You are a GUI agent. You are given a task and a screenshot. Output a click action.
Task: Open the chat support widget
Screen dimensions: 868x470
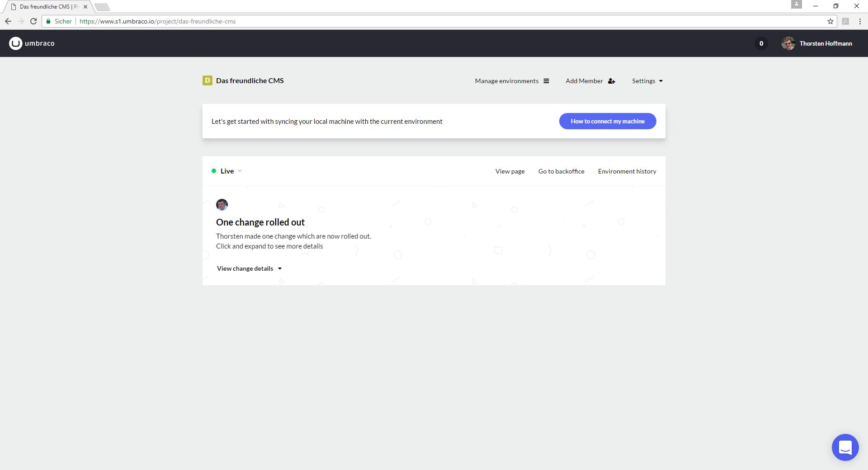click(x=844, y=447)
